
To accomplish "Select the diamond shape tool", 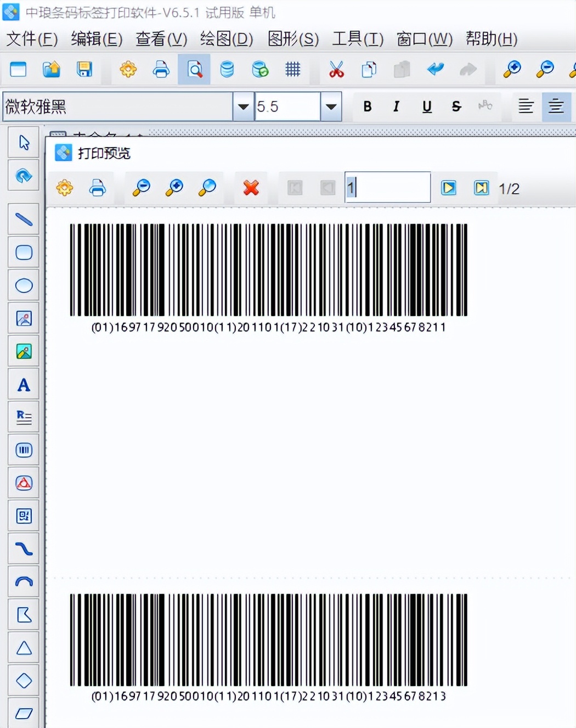I will pyautogui.click(x=24, y=681).
